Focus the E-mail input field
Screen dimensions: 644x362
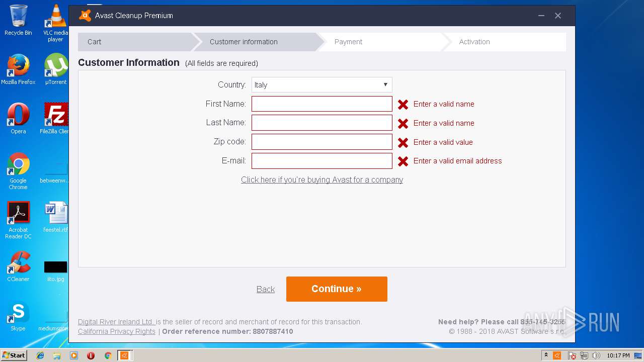[321, 161]
